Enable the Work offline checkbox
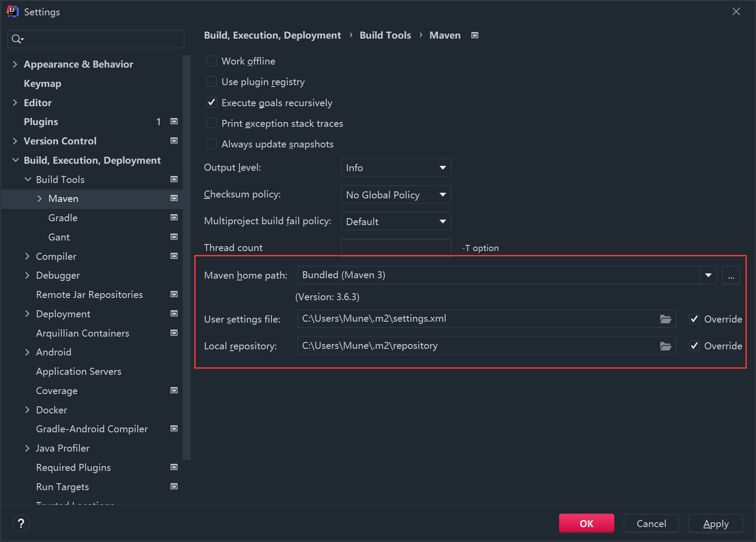This screenshot has width=756, height=542. click(x=211, y=61)
